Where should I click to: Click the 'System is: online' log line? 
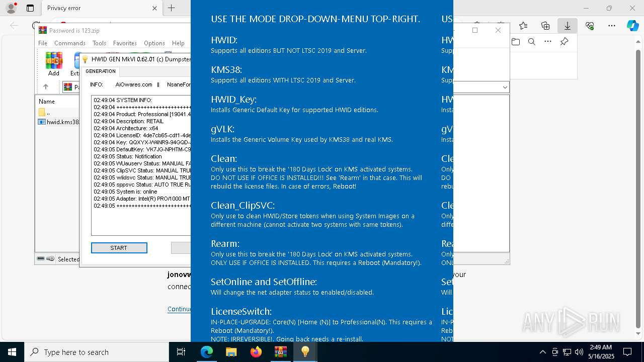(x=125, y=192)
